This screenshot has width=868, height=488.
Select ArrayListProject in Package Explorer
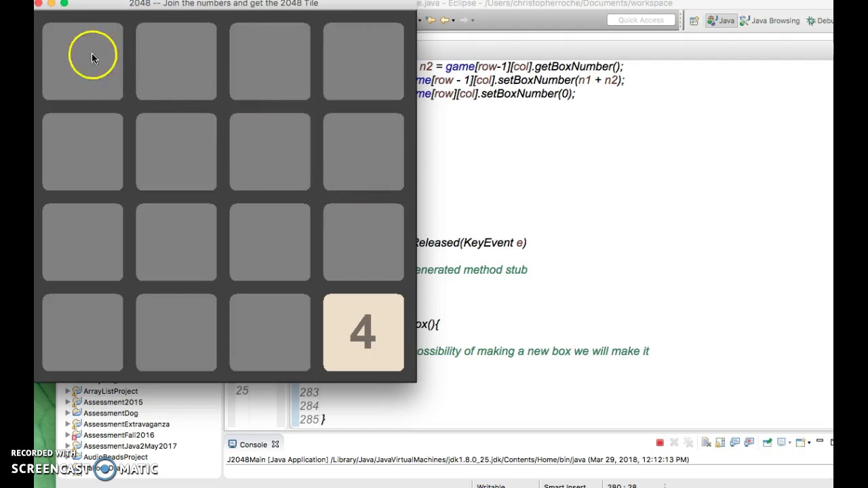click(x=111, y=391)
